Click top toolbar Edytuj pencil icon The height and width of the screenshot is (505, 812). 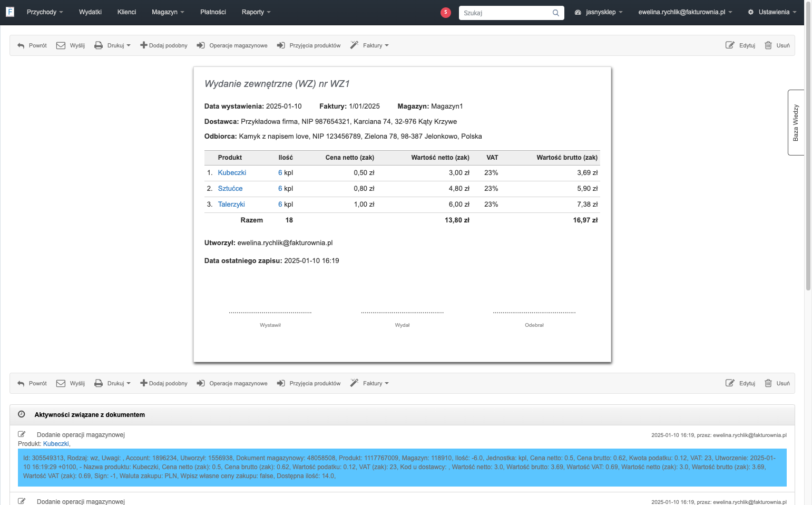(x=730, y=45)
